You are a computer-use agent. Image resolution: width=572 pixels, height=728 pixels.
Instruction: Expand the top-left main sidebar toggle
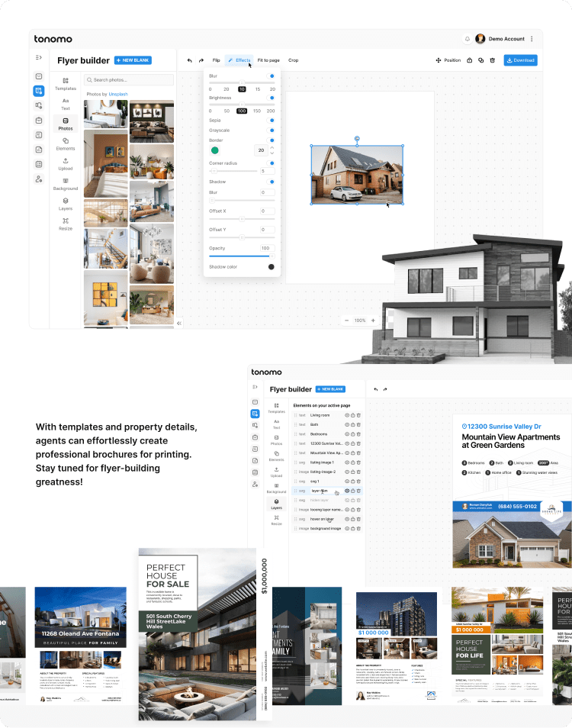(39, 58)
